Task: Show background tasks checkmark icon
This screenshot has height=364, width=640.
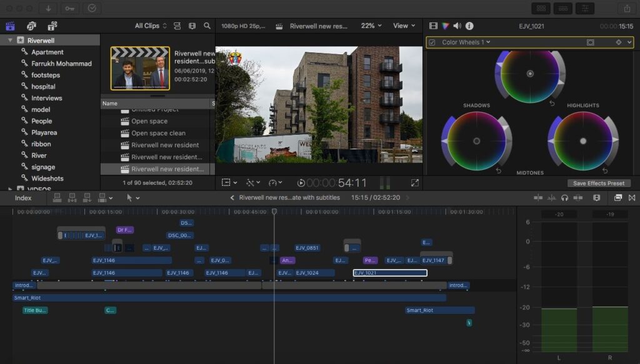Action: point(92,8)
